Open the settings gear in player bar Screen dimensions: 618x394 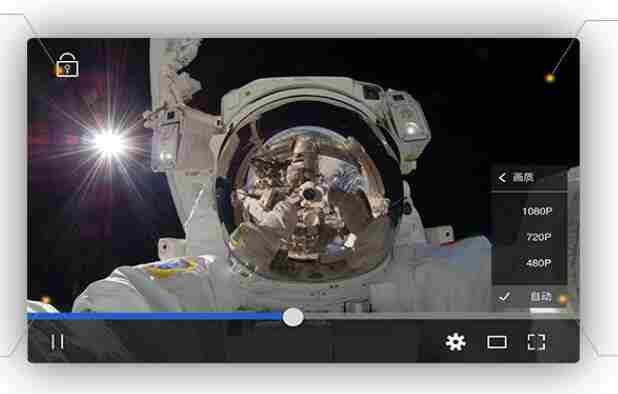point(455,342)
